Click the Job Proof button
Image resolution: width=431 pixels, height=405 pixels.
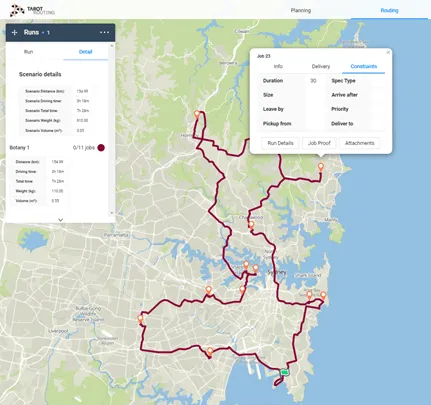pos(319,143)
